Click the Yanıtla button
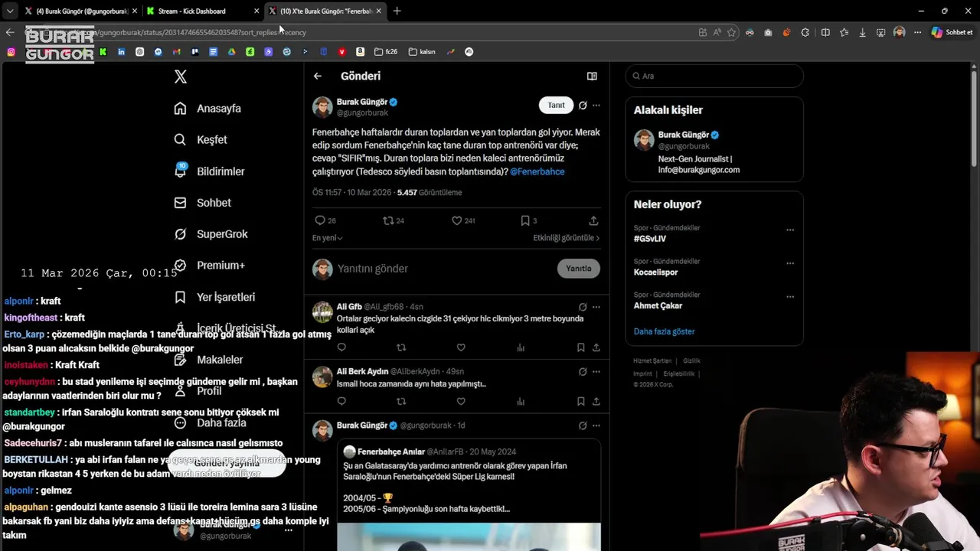This screenshot has height=551, width=980. click(x=579, y=269)
